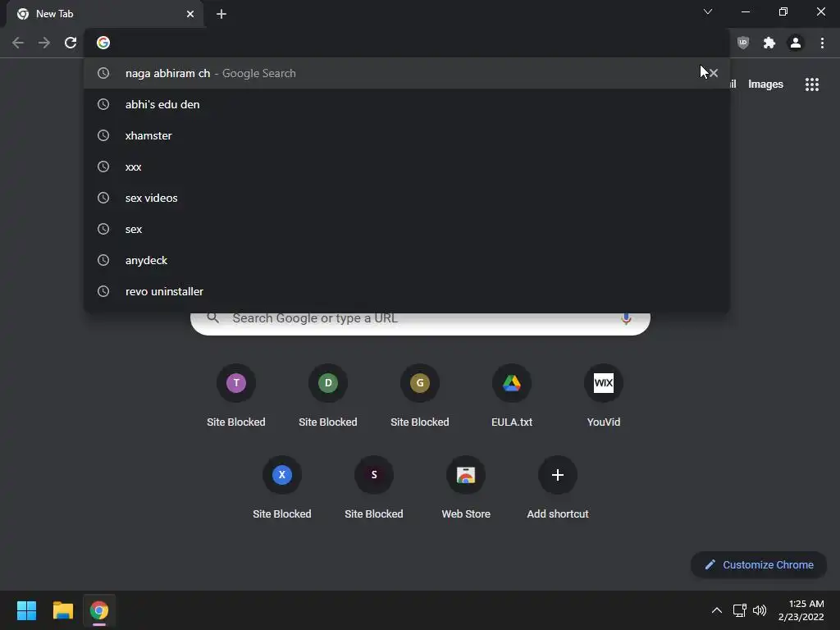Open the Chrome profile avatar

pos(796,43)
